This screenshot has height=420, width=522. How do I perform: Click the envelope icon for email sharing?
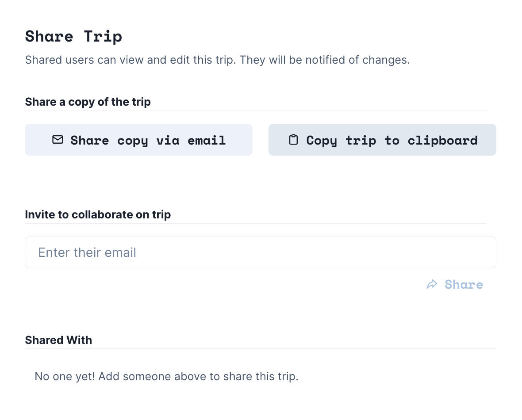[58, 140]
